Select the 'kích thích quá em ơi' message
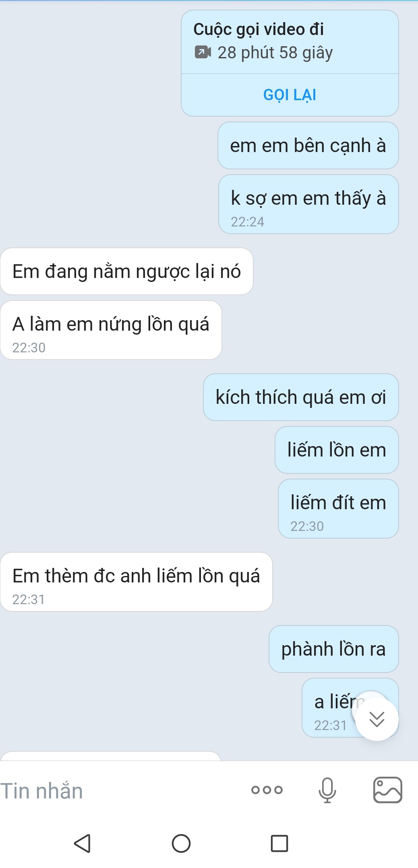Viewport: 418px width, 868px height. click(301, 397)
